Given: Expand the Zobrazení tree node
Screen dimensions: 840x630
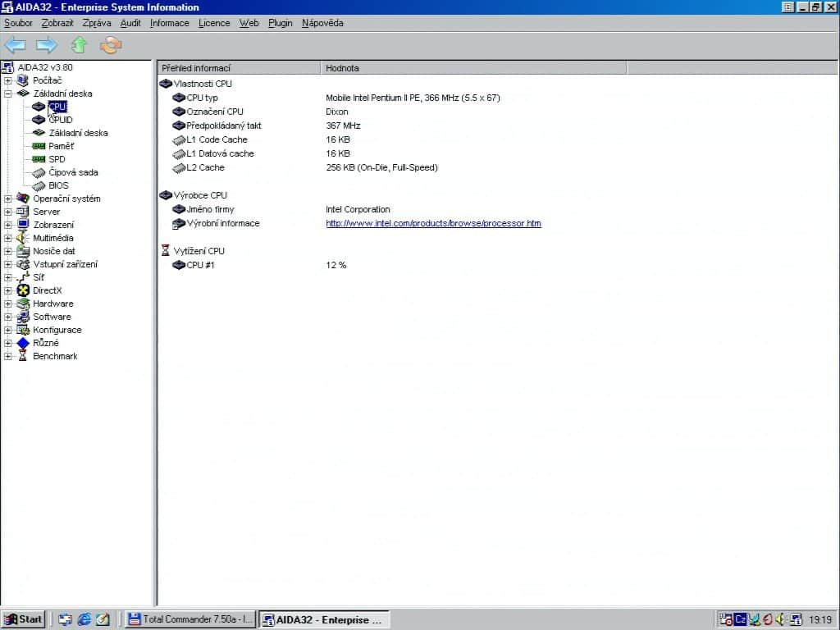Looking at the screenshot, I should [x=7, y=225].
